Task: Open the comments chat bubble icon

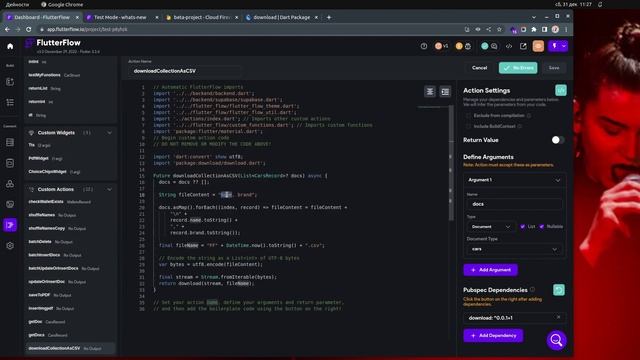Action: click(x=494, y=46)
